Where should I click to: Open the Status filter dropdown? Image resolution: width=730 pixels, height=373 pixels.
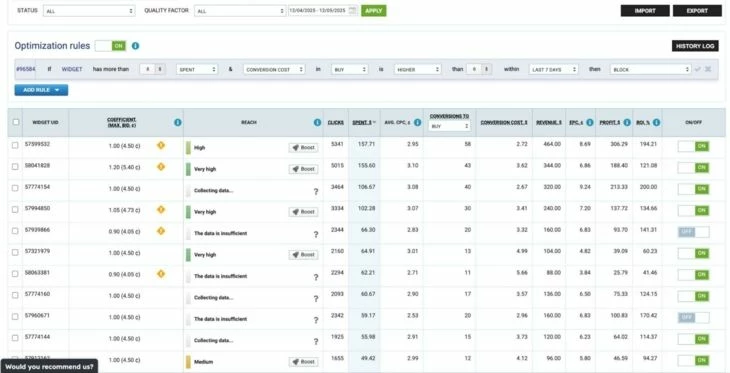[x=89, y=11]
